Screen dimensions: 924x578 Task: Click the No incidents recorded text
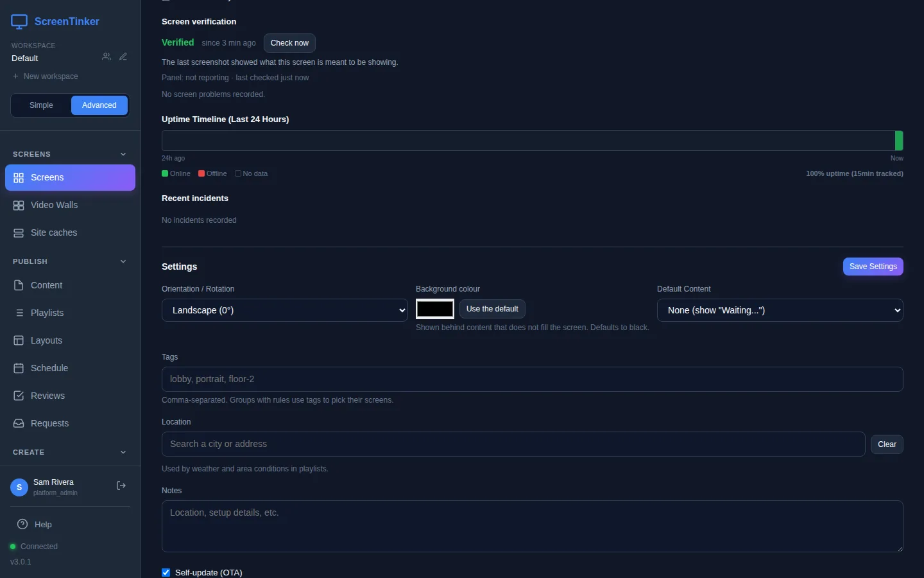(x=199, y=220)
